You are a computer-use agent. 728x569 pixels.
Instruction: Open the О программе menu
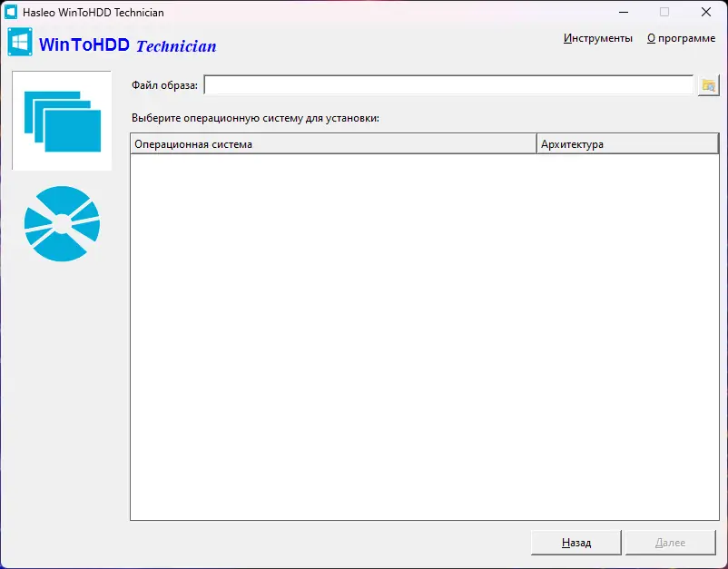pos(681,38)
